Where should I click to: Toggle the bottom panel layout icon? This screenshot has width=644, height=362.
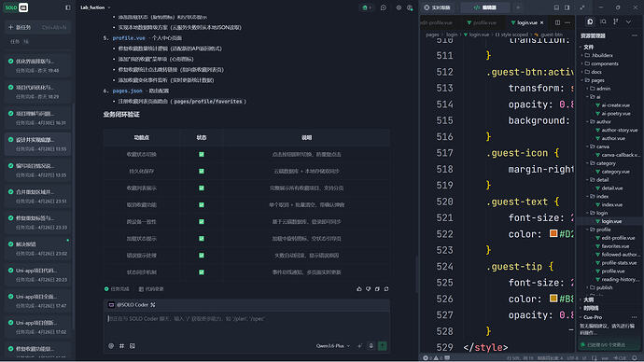coord(556,7)
